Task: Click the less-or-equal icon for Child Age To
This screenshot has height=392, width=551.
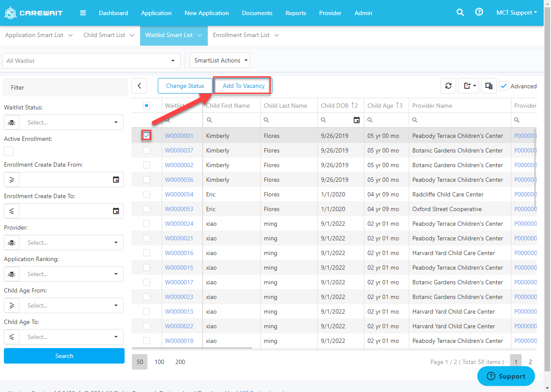Action: point(12,337)
